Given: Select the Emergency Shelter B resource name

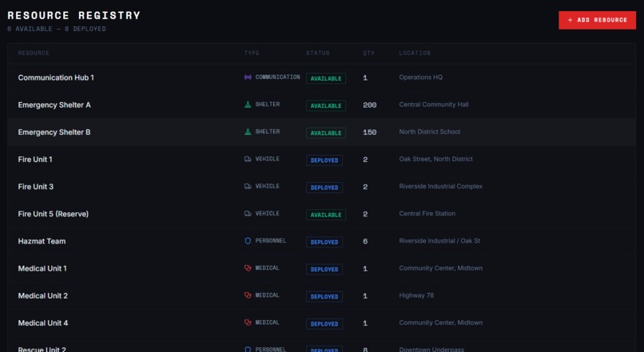Looking at the screenshot, I should 54,132.
